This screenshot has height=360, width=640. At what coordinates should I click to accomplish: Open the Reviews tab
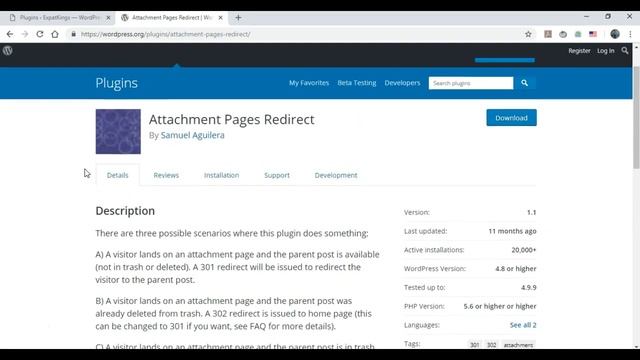(x=166, y=175)
